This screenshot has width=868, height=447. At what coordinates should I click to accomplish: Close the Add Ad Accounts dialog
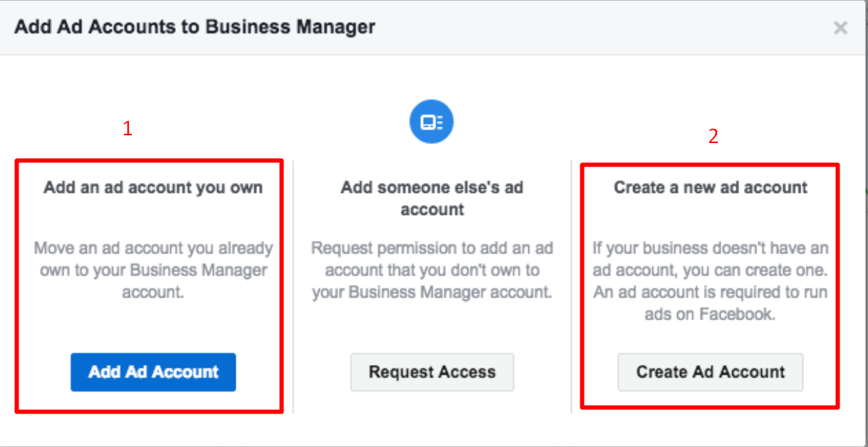pos(840,28)
